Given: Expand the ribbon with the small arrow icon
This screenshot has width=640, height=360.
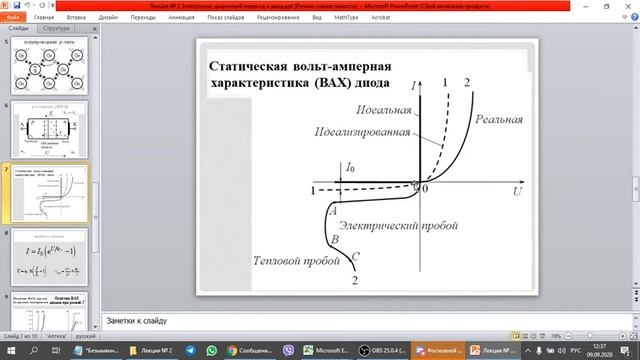Looking at the screenshot, I should pos(624,17).
